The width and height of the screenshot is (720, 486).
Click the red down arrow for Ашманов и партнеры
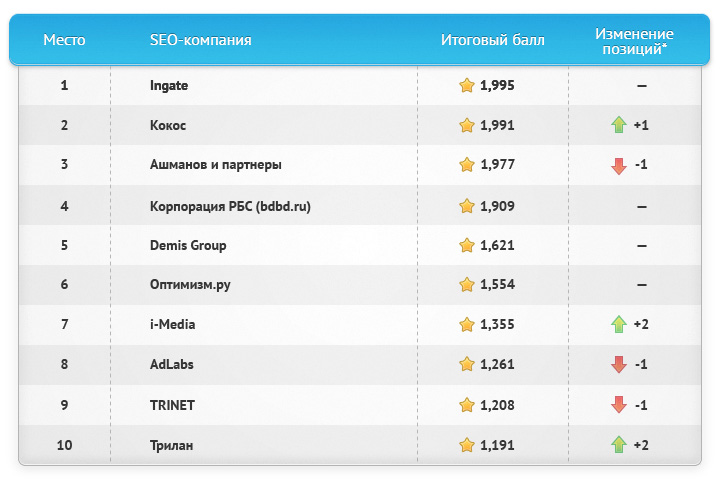618,166
